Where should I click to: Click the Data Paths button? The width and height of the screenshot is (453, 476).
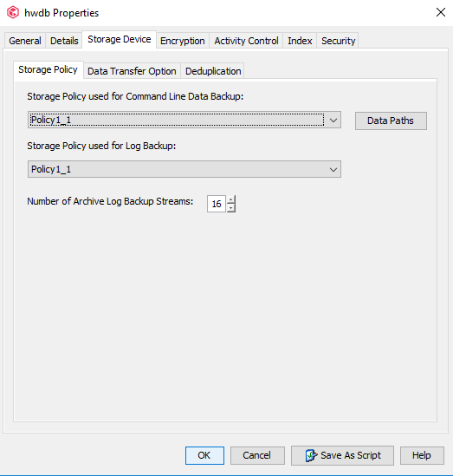tap(391, 121)
